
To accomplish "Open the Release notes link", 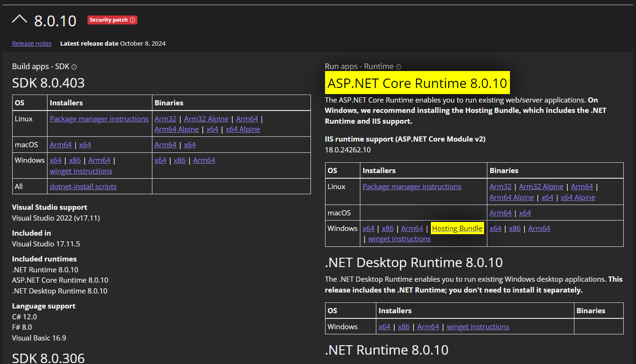I will pyautogui.click(x=32, y=43).
